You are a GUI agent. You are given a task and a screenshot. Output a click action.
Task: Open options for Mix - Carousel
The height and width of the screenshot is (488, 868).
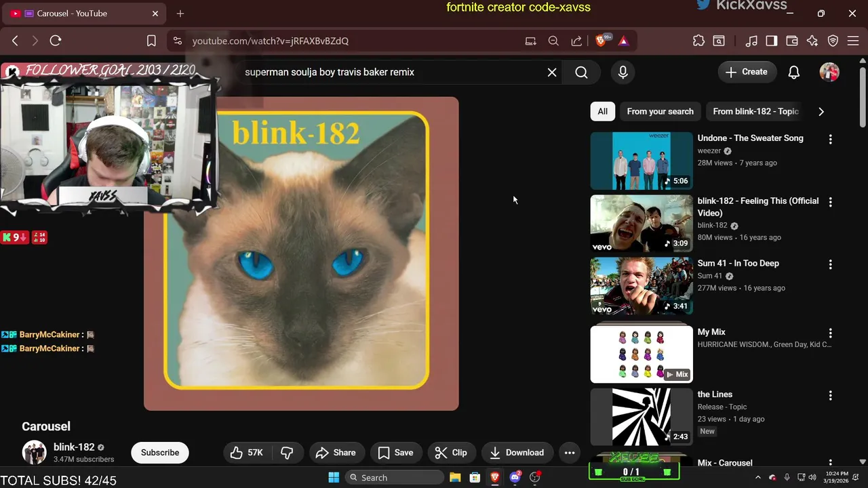point(831,463)
